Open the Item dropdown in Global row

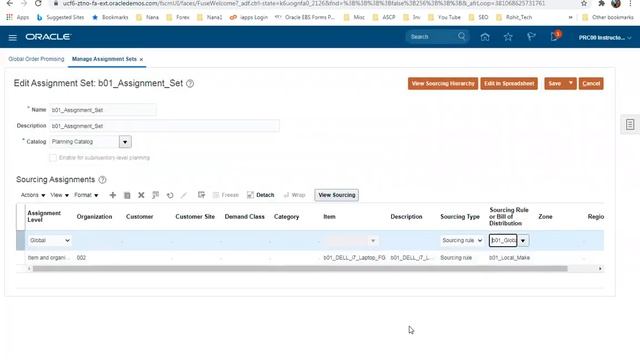373,241
